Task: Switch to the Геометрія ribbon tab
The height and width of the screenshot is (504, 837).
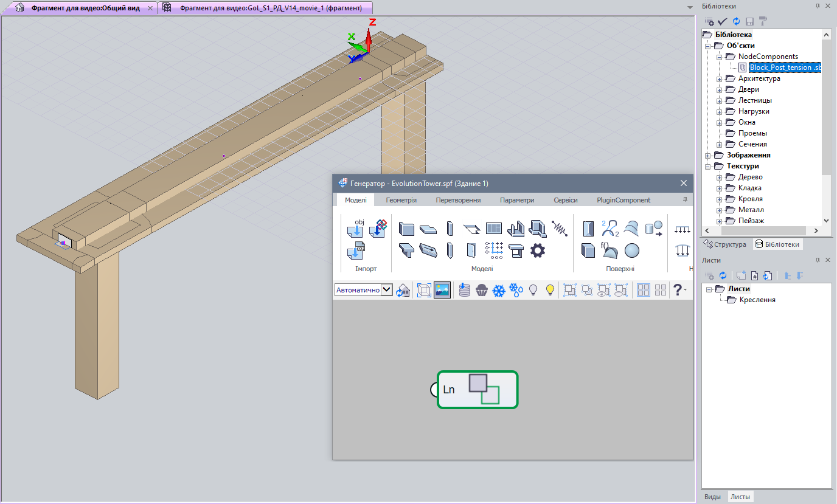Action: click(x=401, y=200)
